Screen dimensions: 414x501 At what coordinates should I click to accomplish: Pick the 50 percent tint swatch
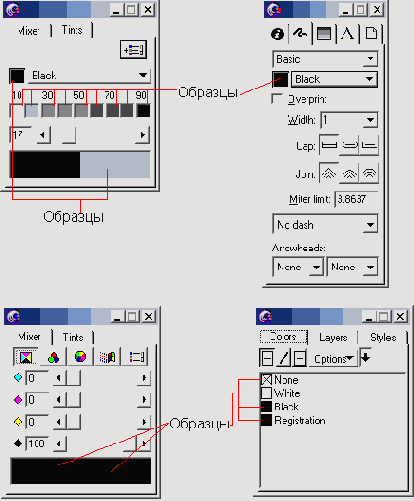81,111
